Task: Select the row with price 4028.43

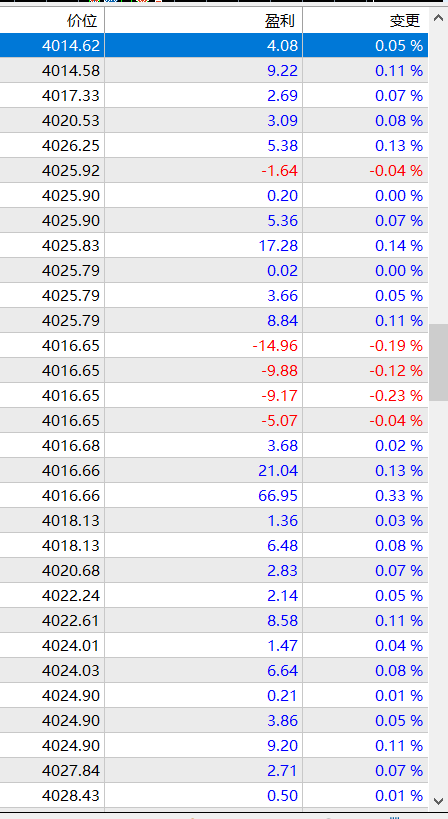Action: click(x=214, y=795)
